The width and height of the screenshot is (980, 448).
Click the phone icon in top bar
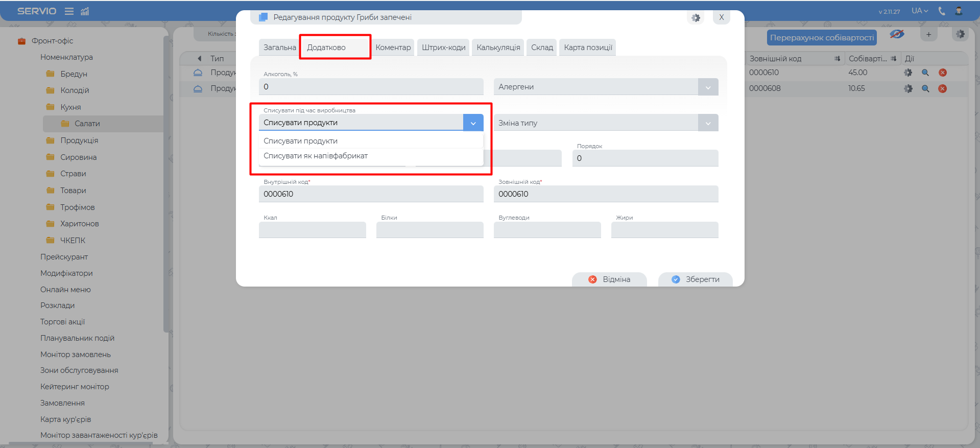pyautogui.click(x=942, y=11)
